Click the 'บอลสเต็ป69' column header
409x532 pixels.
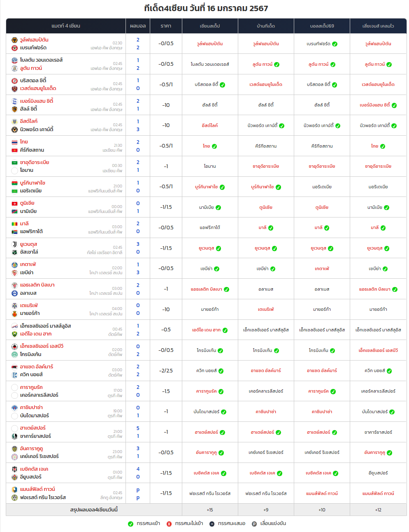(322, 26)
